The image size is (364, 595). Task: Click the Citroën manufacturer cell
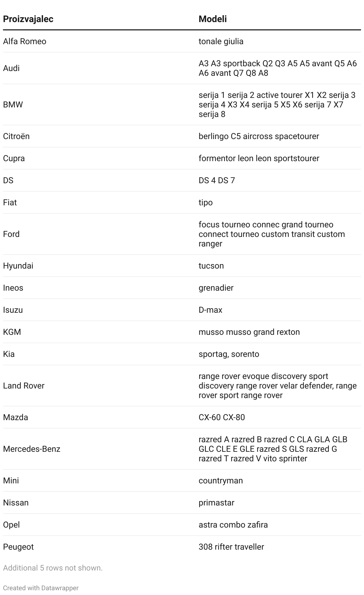point(16,136)
